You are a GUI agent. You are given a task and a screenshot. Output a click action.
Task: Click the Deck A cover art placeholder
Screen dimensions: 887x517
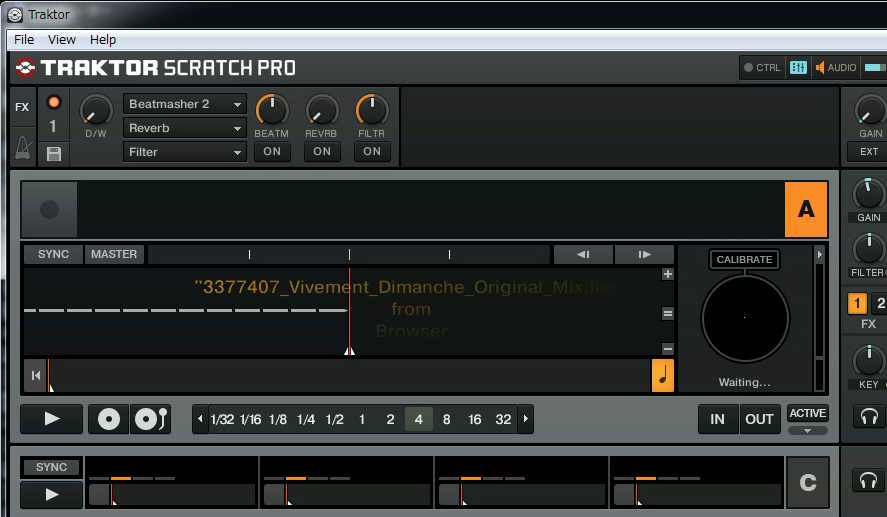[x=49, y=209]
